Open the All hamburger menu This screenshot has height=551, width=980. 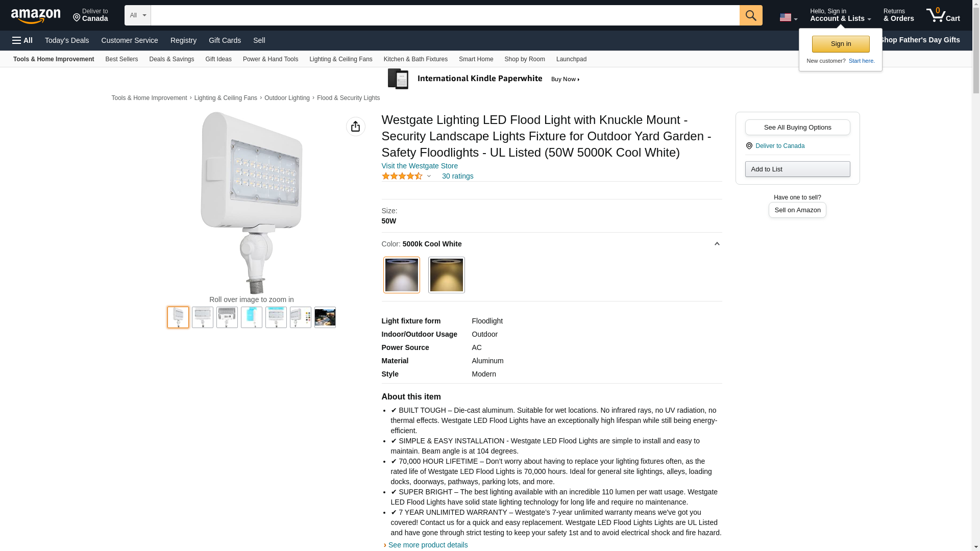tap(22, 40)
